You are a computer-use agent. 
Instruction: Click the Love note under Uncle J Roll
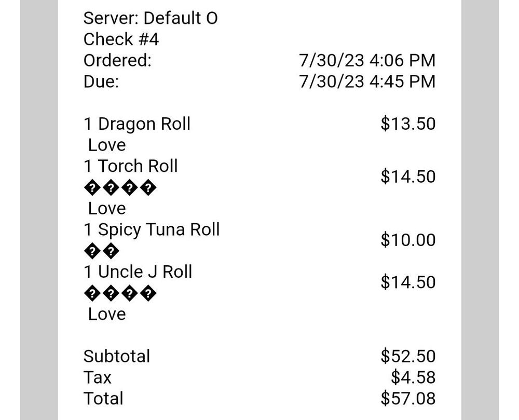107,314
